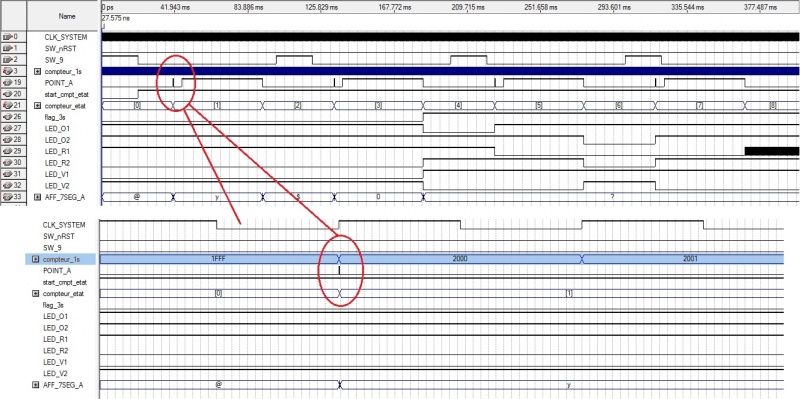Screen dimensions: 800x399
Task: Select LED_R1 in the lower zoomed view
Action: click(54, 339)
